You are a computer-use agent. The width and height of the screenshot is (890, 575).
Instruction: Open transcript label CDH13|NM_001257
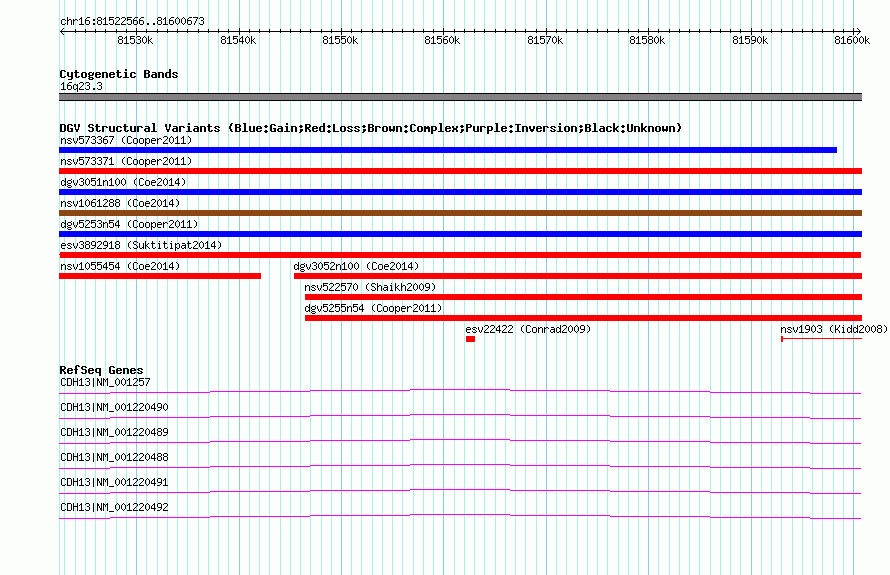105,383
